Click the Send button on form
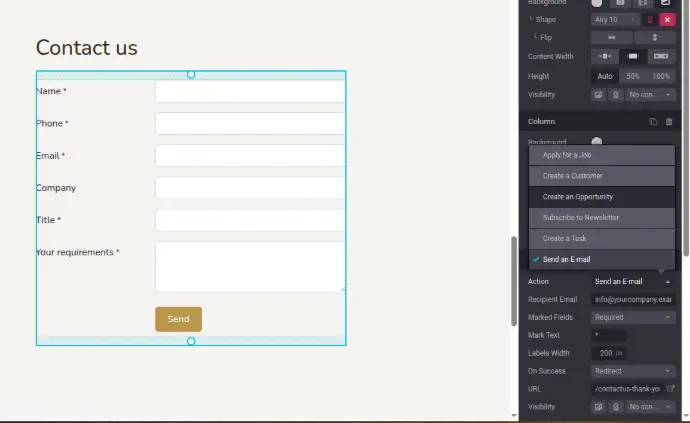The height and width of the screenshot is (423, 690). pyautogui.click(x=178, y=319)
